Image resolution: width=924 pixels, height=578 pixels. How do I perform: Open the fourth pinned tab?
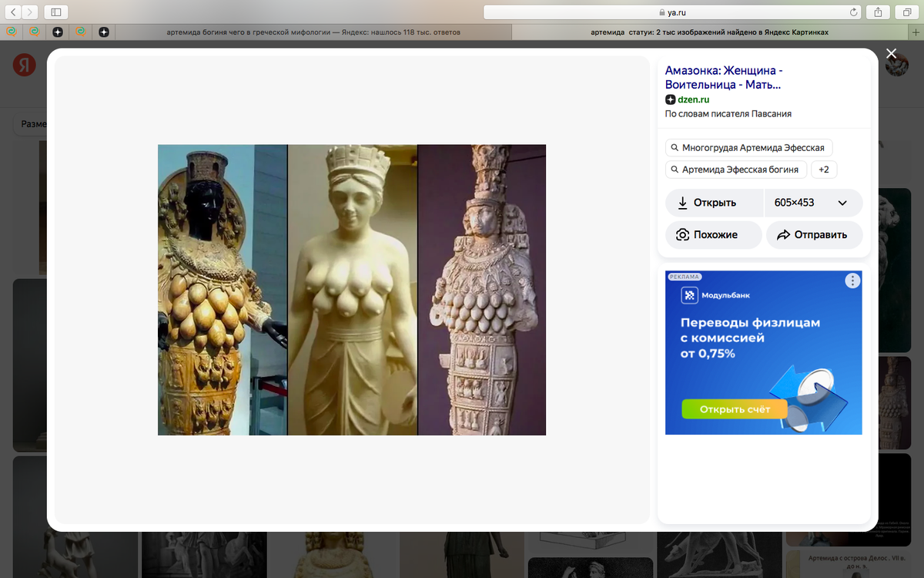[80, 32]
